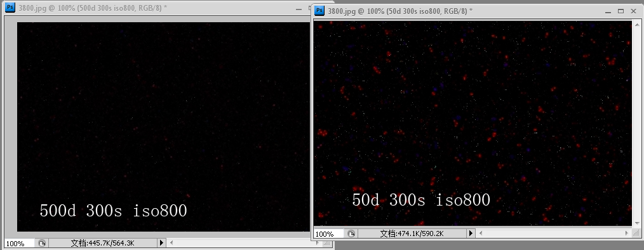Image resolution: width=644 pixels, height=250 pixels.
Task: Click resize grip of the 50d window
Action: 636,234
